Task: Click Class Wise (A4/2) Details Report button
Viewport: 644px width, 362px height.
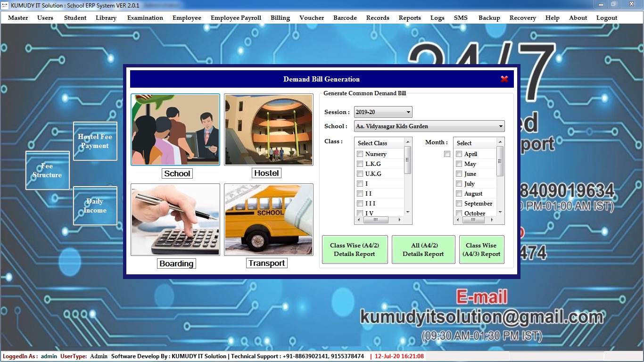Action: (355, 250)
